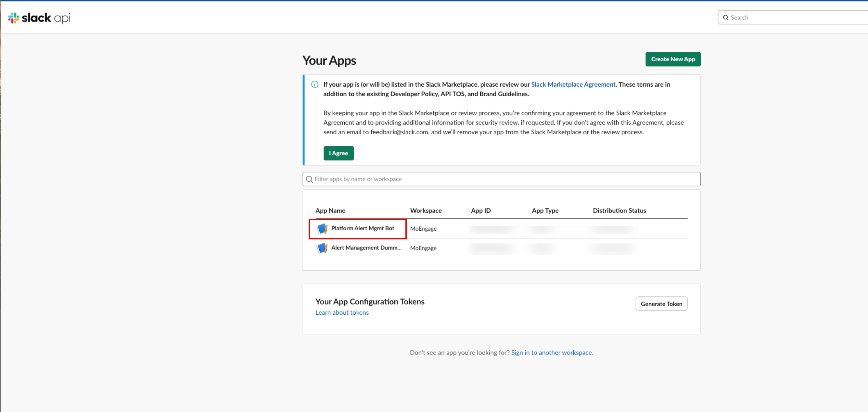Open the Slack Marketplace Agreement link

click(x=573, y=84)
